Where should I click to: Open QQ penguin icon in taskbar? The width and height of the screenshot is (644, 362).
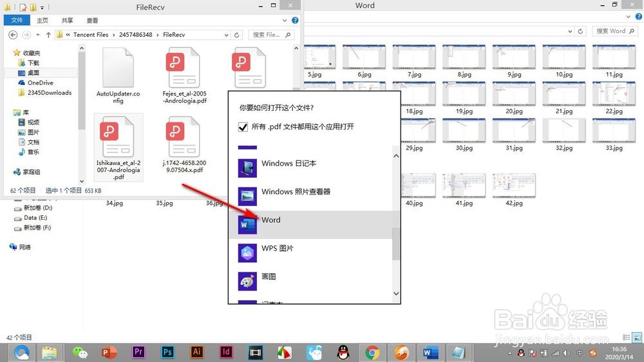click(x=343, y=352)
